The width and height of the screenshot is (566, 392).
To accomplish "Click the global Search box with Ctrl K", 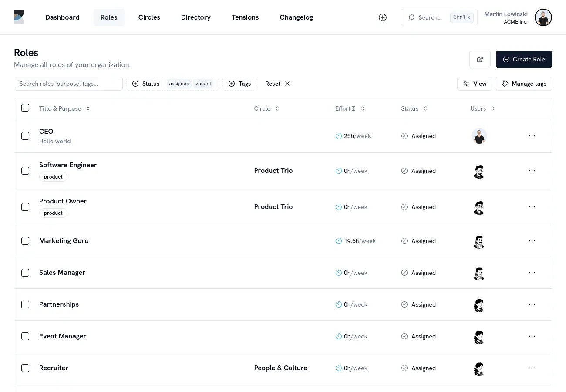I will point(439,17).
